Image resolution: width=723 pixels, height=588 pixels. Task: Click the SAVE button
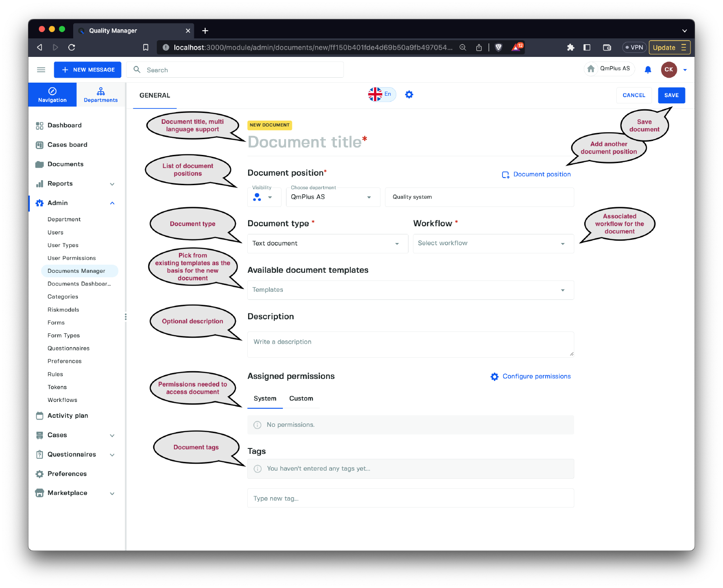coord(671,95)
